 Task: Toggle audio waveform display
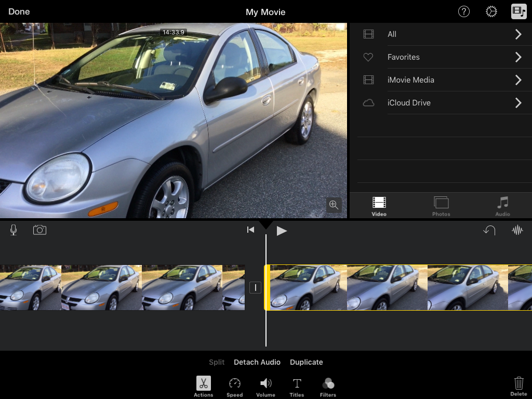tap(517, 230)
